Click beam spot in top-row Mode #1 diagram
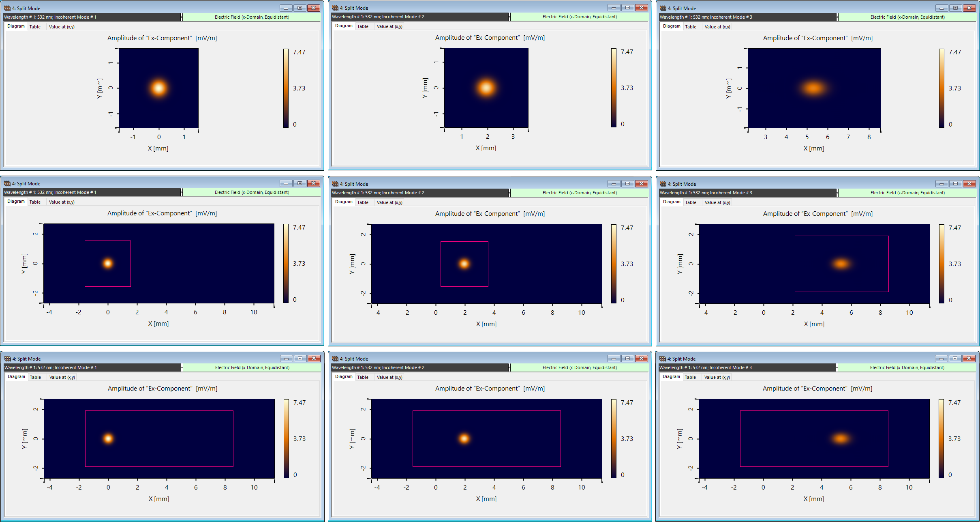Viewport: 980px width, 522px height. 159,88
